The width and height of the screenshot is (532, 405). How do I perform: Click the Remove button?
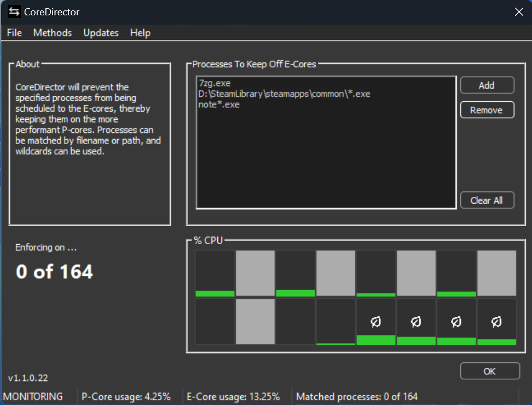click(487, 110)
